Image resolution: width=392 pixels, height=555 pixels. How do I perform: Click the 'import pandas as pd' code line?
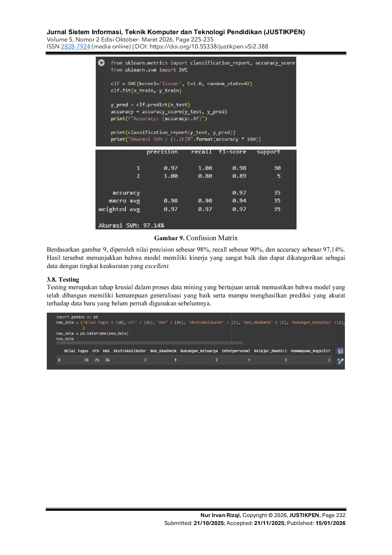coord(77,317)
